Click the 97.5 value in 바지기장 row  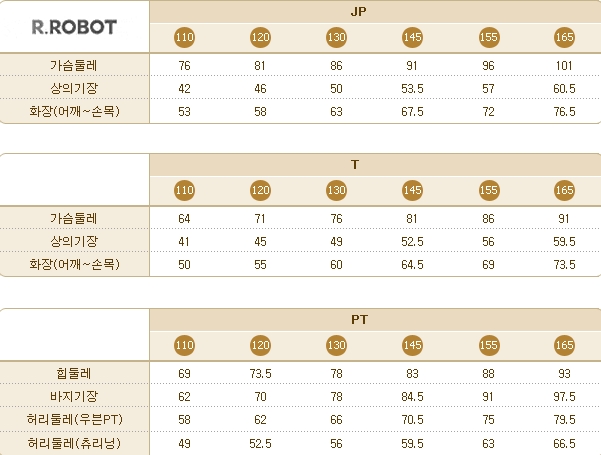(x=564, y=395)
